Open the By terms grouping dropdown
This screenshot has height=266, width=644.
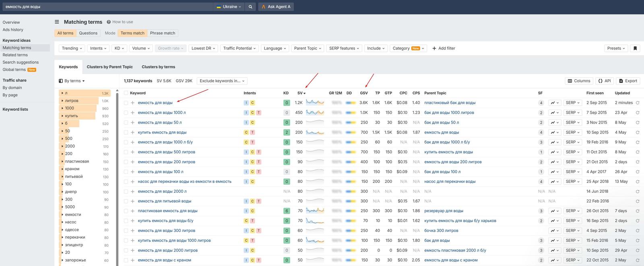[72, 81]
